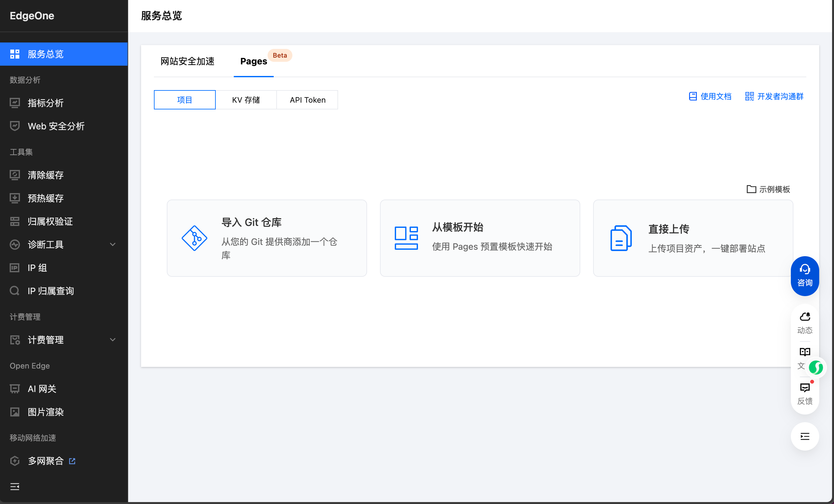
Task: Click the 反馈 feedback chat icon
Action: pyautogui.click(x=805, y=388)
